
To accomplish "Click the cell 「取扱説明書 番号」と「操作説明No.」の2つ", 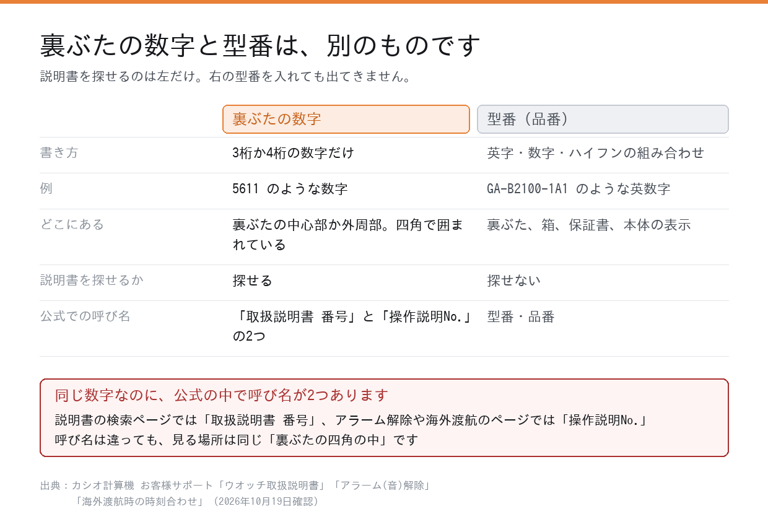I will click(x=354, y=326).
